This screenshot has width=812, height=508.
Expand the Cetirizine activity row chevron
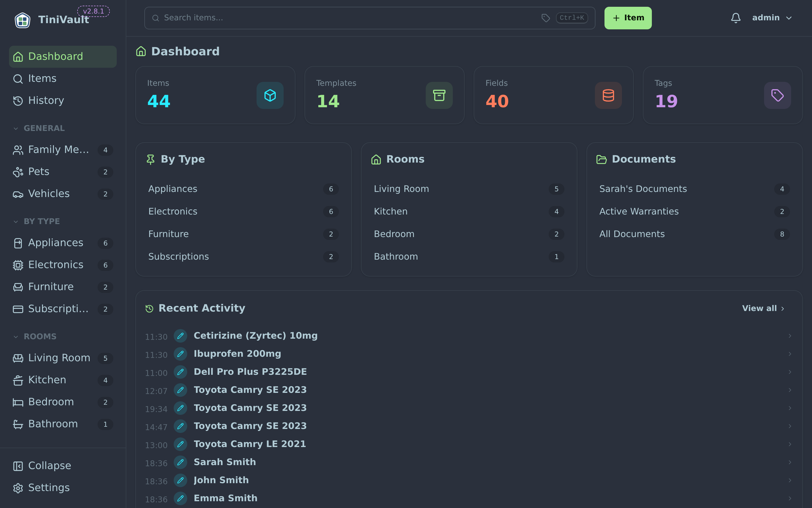[790, 336]
